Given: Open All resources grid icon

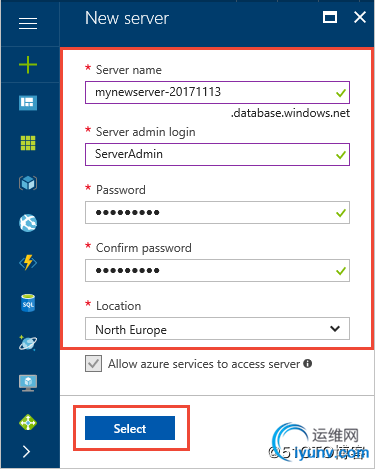Looking at the screenshot, I should tap(28, 143).
